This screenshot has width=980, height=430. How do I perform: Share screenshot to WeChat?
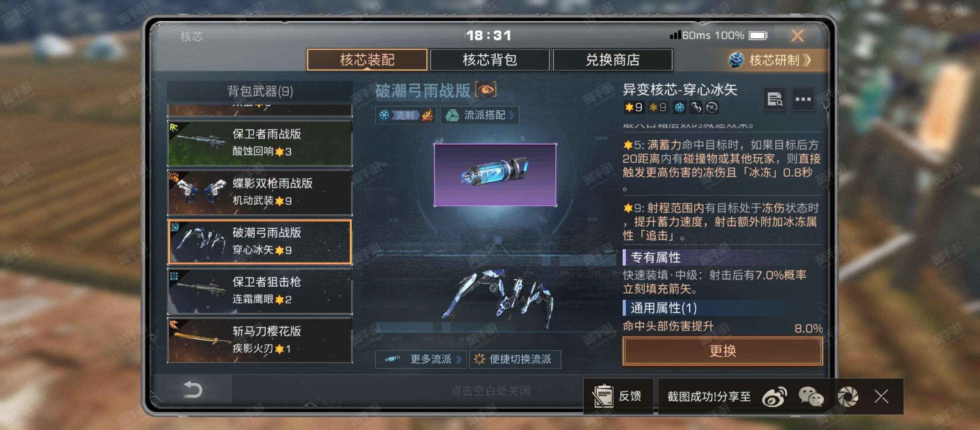[811, 397]
